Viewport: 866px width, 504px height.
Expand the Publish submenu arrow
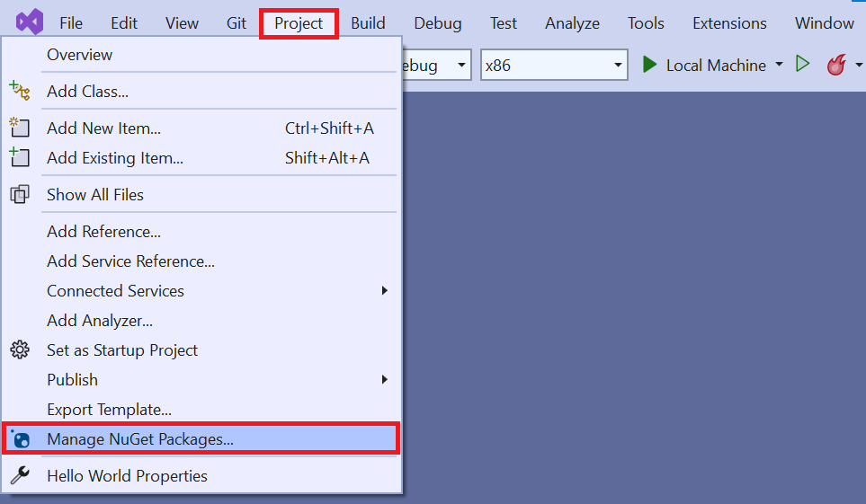tap(384, 380)
